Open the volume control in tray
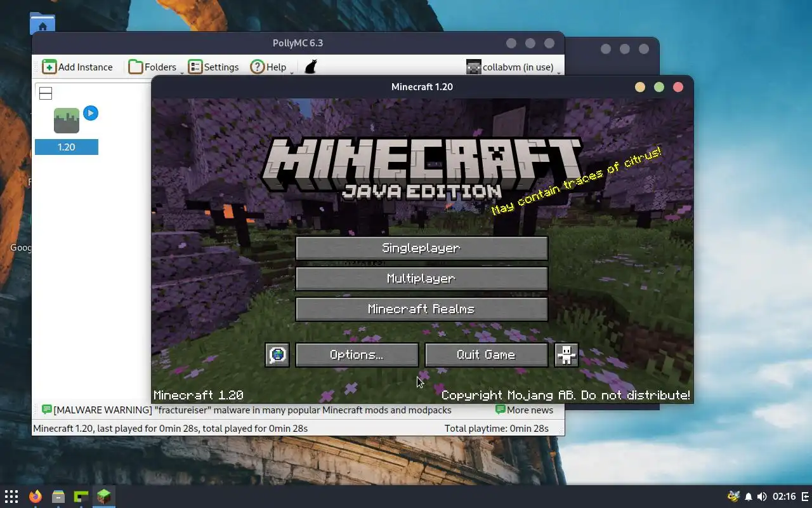Viewport: 812px width, 508px height. click(x=762, y=497)
